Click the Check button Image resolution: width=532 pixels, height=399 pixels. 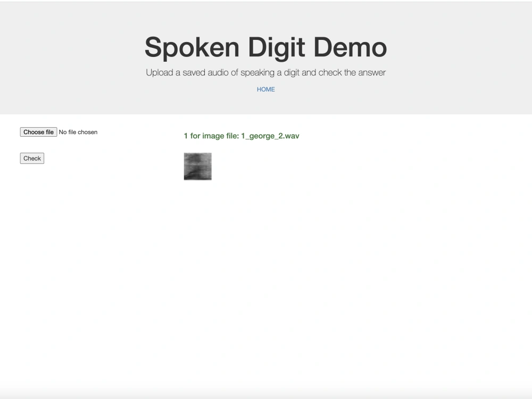click(32, 159)
